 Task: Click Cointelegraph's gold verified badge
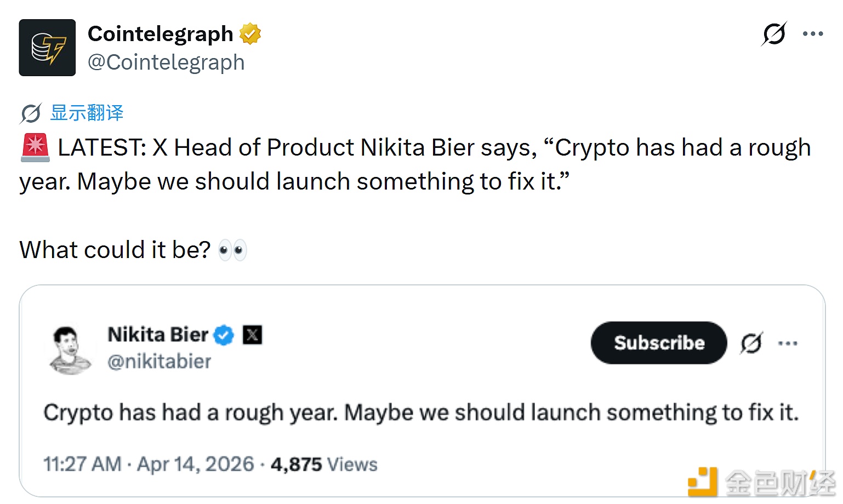point(250,34)
